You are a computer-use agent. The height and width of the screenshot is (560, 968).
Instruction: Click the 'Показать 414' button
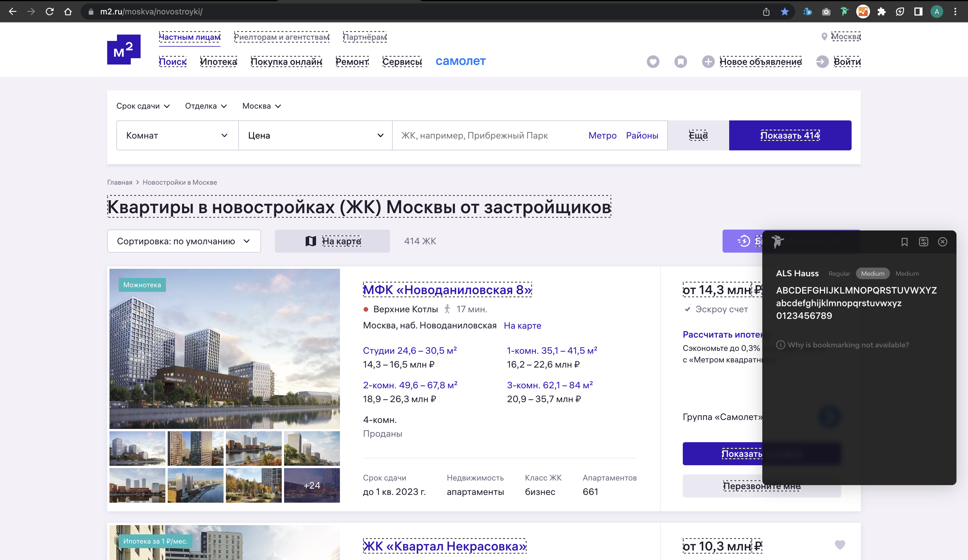(790, 136)
